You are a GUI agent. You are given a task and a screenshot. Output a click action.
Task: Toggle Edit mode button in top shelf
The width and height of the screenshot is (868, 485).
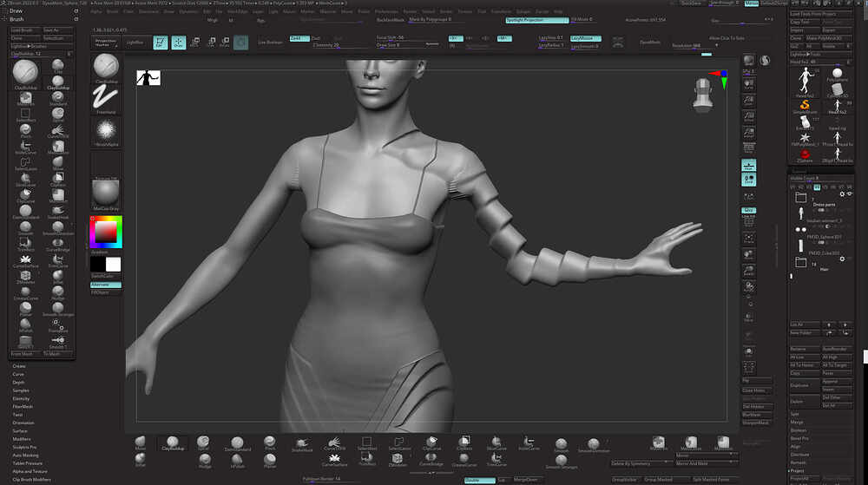click(160, 42)
